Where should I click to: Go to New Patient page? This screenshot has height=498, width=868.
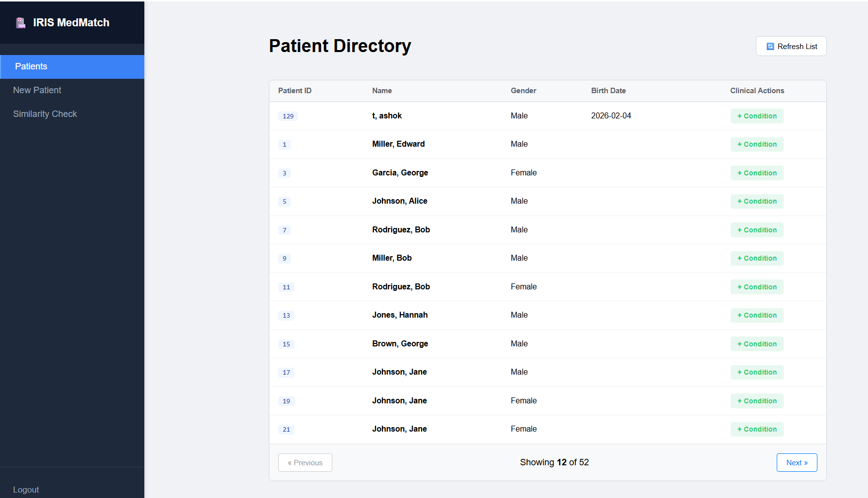pos(37,90)
